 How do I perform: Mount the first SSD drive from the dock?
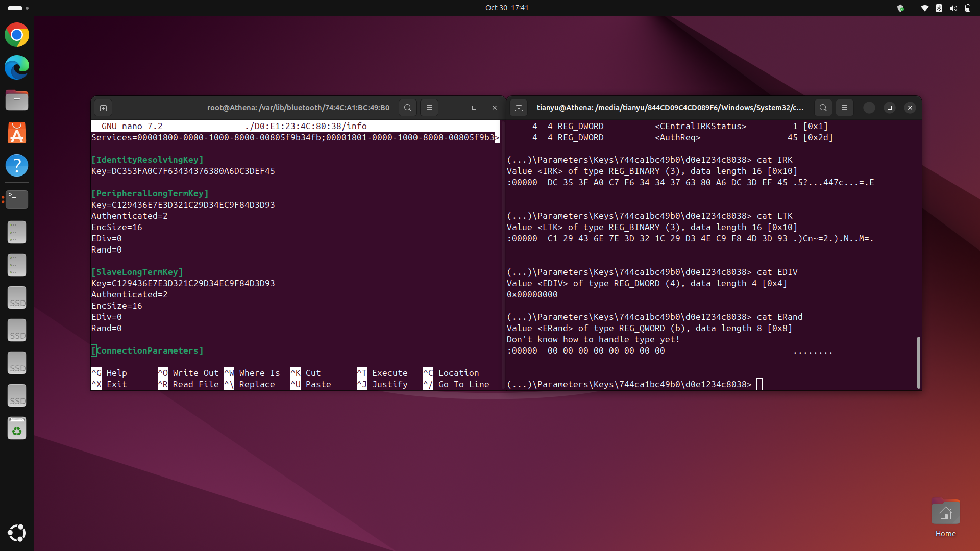[17, 297]
